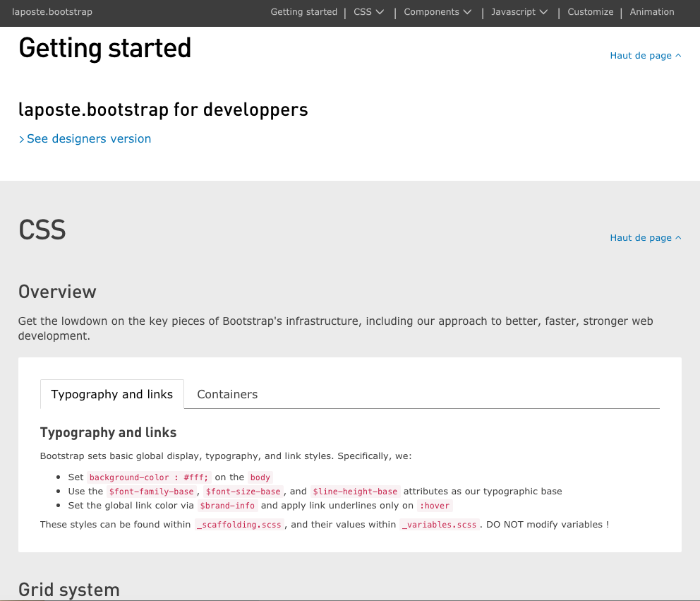
Task: Click the $font-size-base code text
Action: [243, 492]
